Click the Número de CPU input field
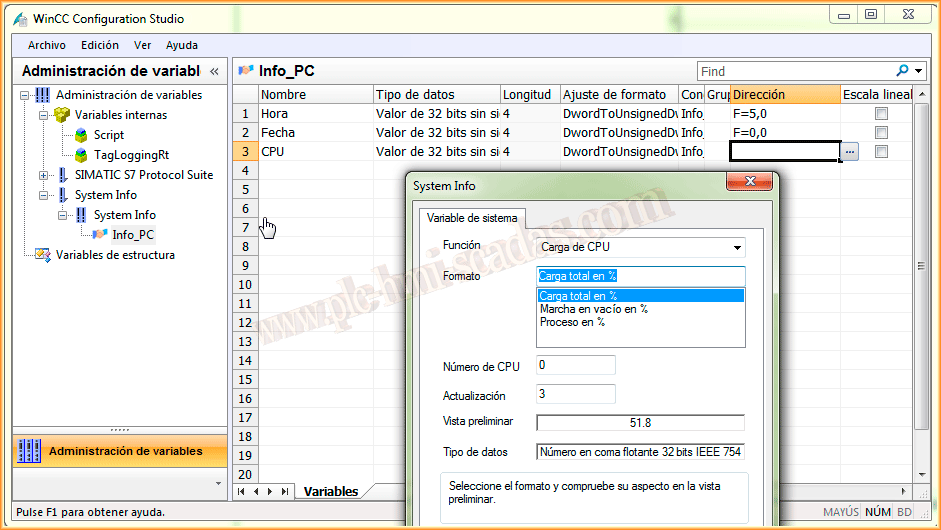The height and width of the screenshot is (530, 941). pyautogui.click(x=576, y=365)
